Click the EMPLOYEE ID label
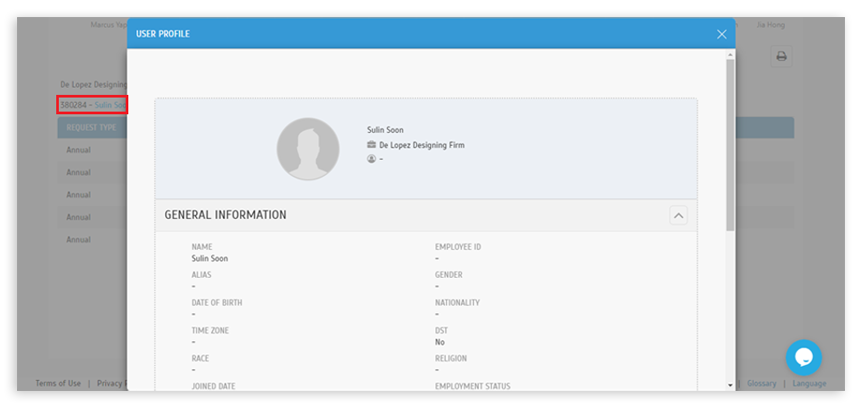The image size is (863, 415). coord(458,247)
